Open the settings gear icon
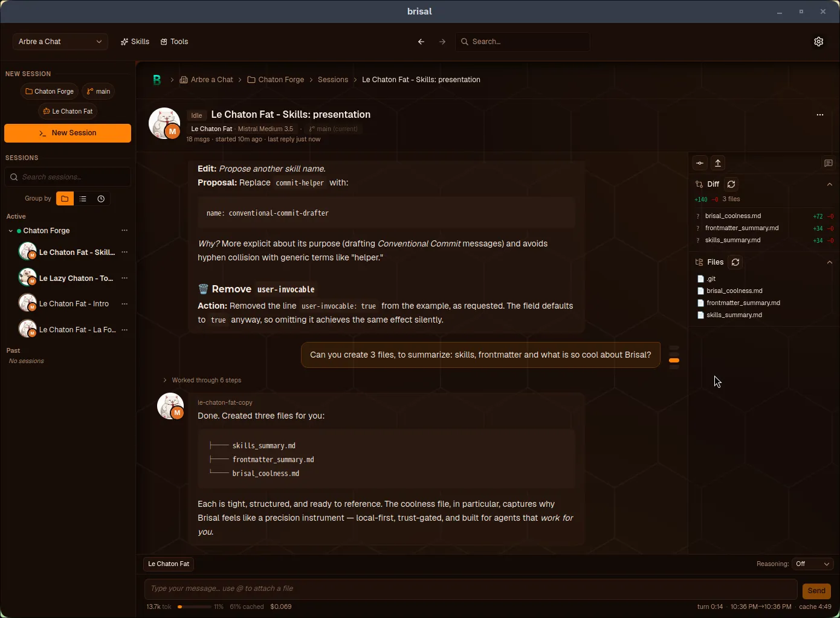Viewport: 840px width, 618px height. (818, 42)
